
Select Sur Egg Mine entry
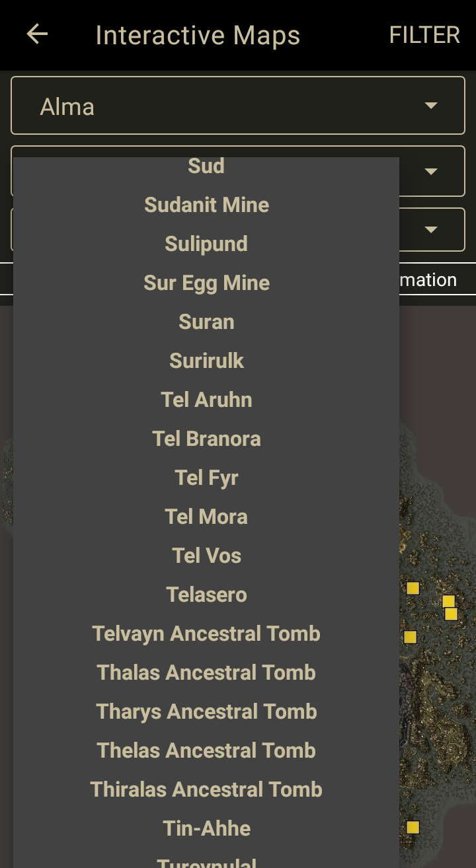(206, 283)
